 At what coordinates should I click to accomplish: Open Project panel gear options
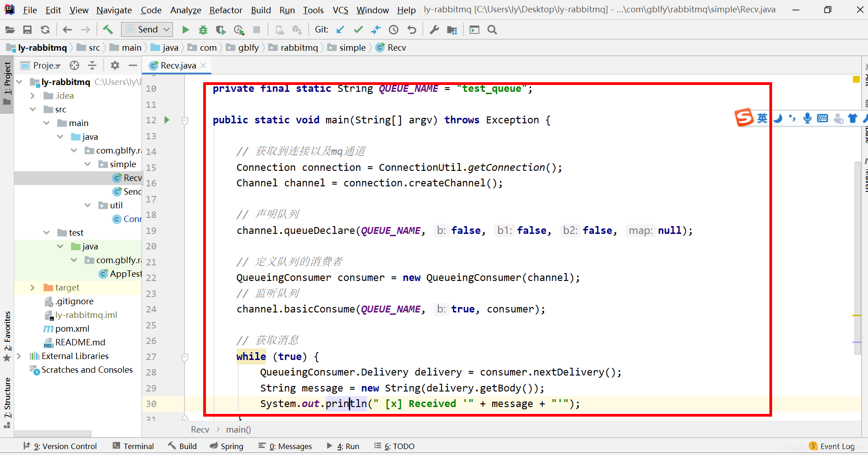(115, 65)
